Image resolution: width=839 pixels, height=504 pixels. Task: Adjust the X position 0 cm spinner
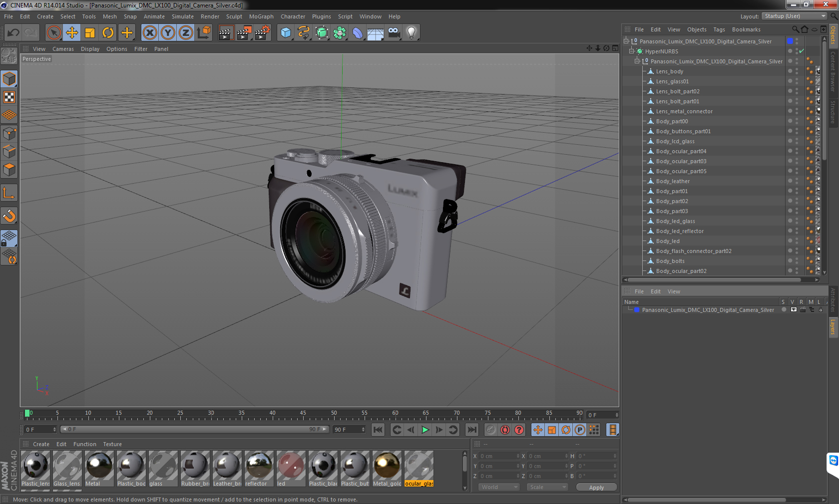(518, 456)
